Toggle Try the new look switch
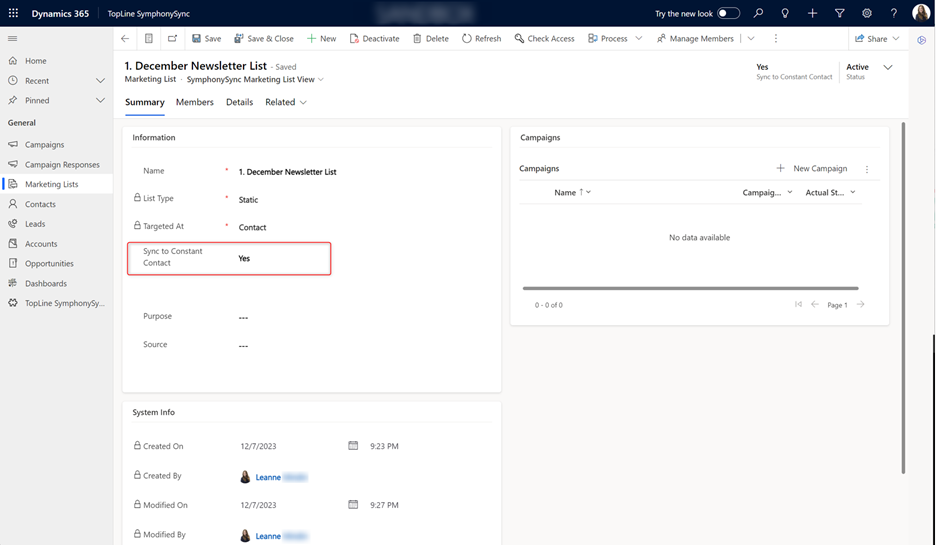Screen dimensions: 936x545 click(728, 13)
